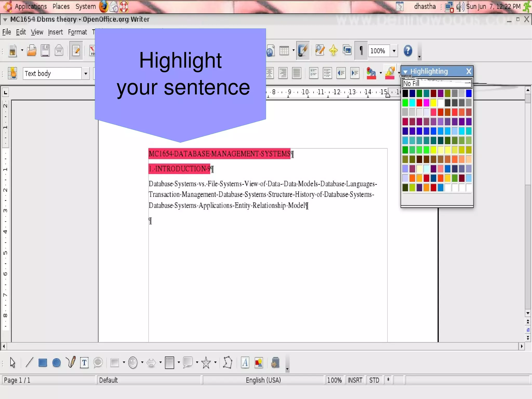
Task: Save the document with the floppy icon
Action: click(45, 50)
